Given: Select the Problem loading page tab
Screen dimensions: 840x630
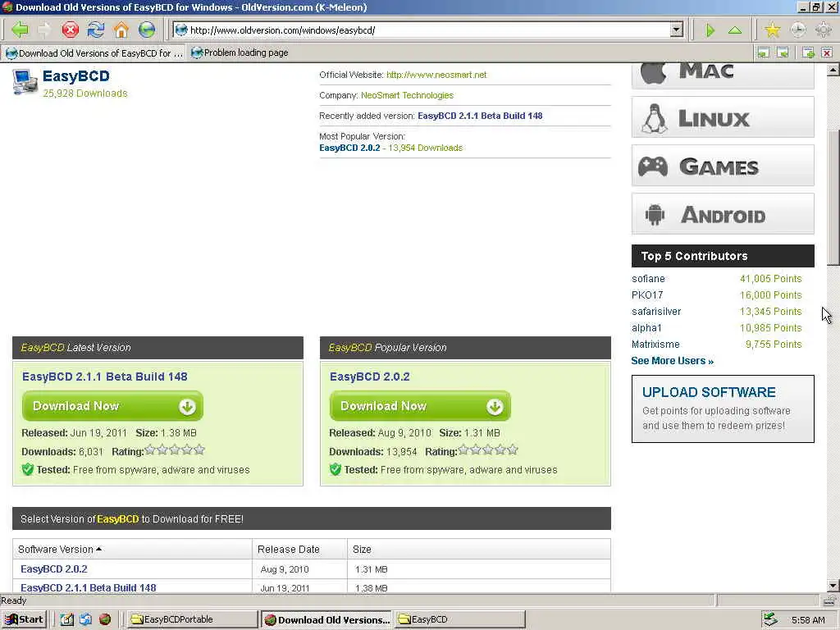Looking at the screenshot, I should point(240,52).
